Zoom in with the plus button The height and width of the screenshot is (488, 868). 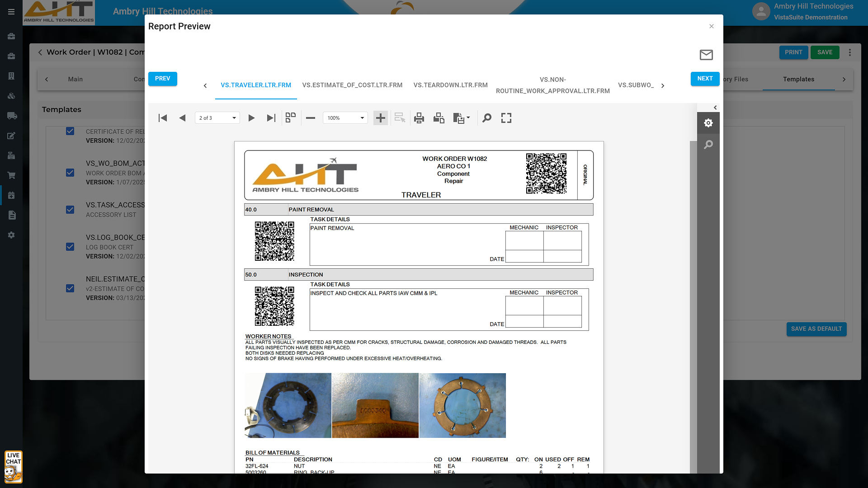coord(381,118)
